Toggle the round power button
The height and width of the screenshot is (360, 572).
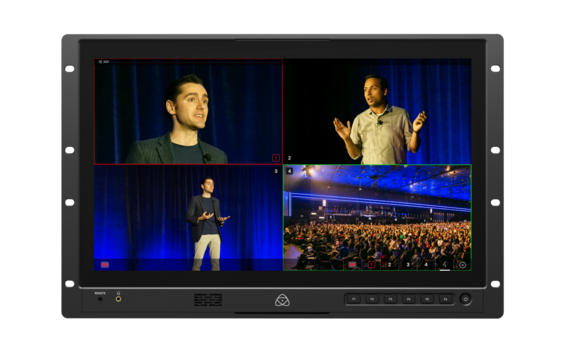465,299
